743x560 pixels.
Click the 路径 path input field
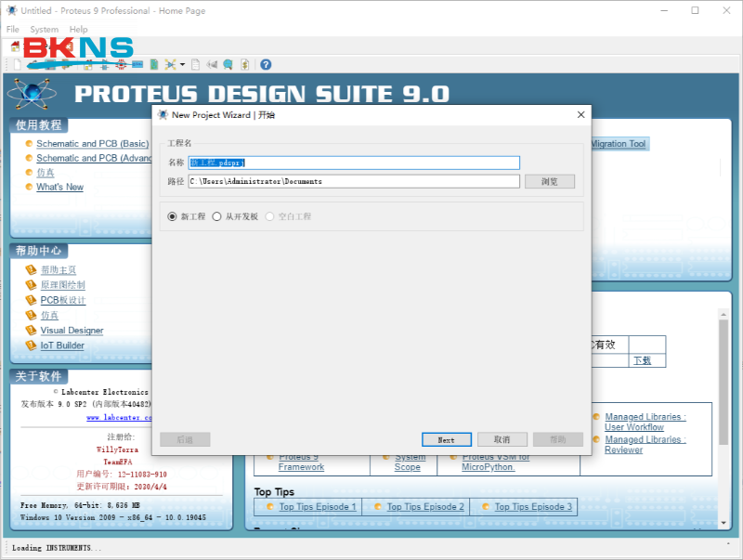[x=354, y=181]
